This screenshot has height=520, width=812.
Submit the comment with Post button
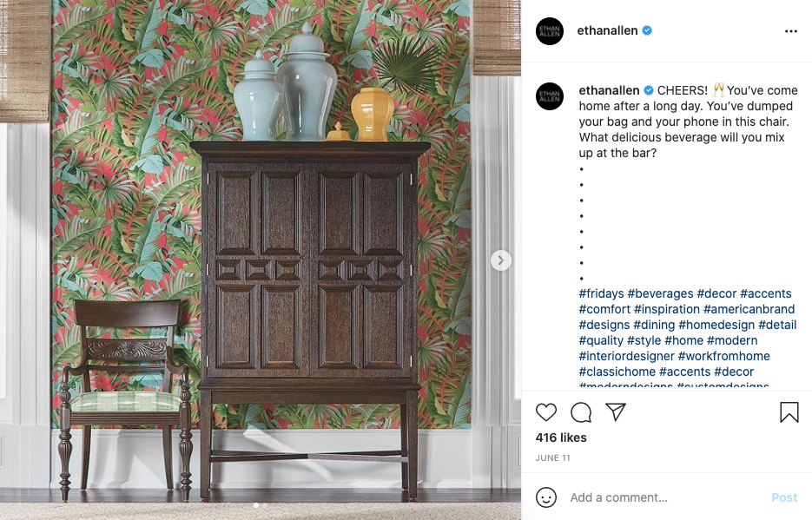tap(784, 497)
